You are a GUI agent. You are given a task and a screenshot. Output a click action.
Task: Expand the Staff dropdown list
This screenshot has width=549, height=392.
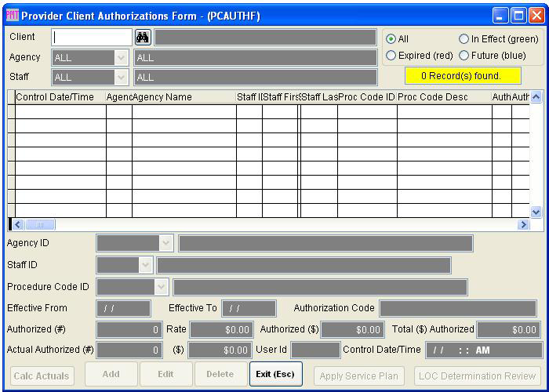tap(120, 77)
